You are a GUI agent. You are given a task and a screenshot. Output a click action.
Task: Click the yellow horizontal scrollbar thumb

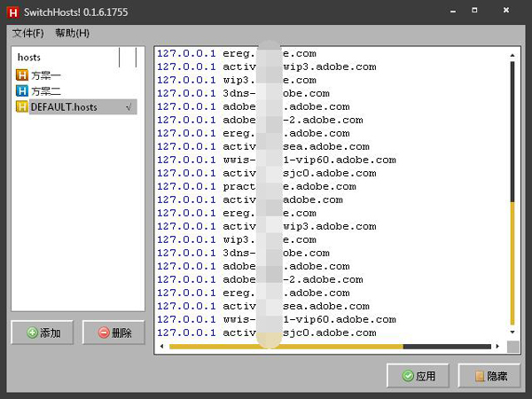[x=286, y=347]
